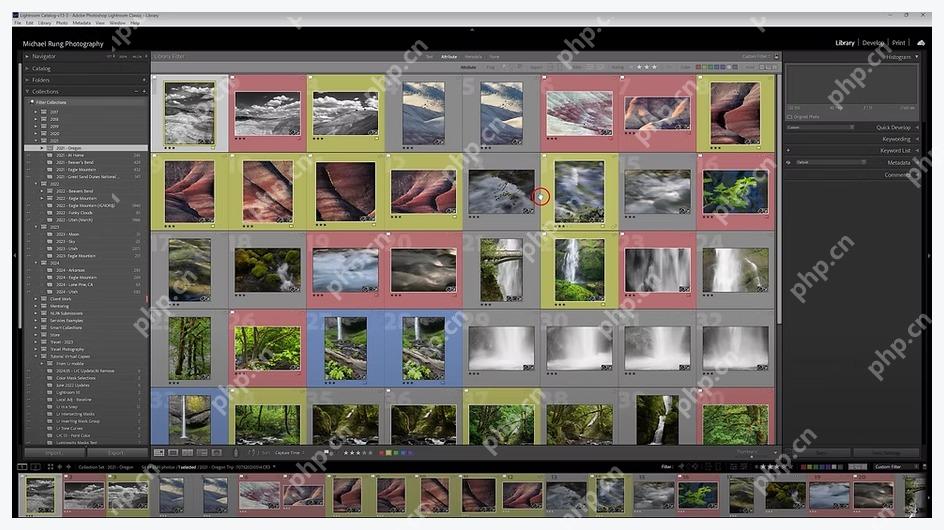Toggle the Attribute filter mode
The image size is (944, 530).
tap(449, 57)
